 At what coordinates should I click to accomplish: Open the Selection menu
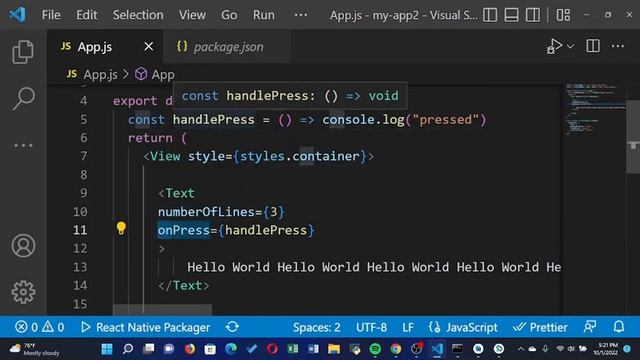tap(138, 15)
